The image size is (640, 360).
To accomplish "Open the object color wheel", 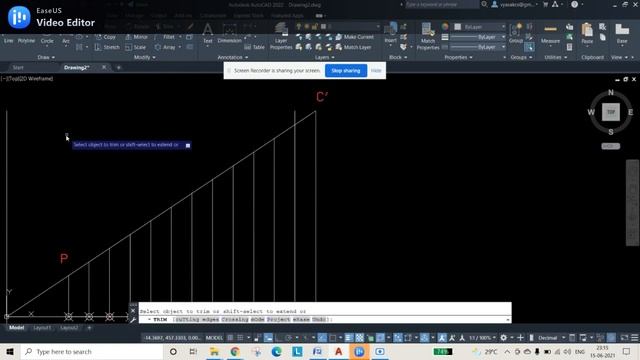I will tap(445, 27).
